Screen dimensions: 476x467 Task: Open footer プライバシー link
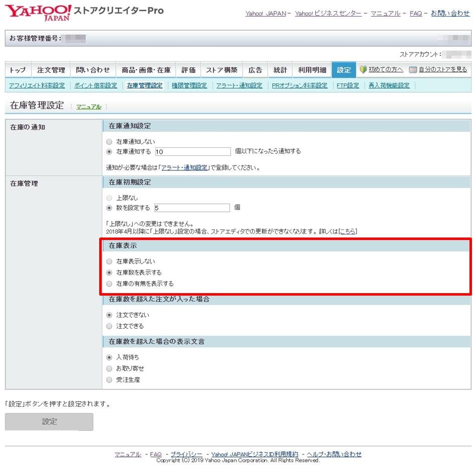click(x=186, y=454)
